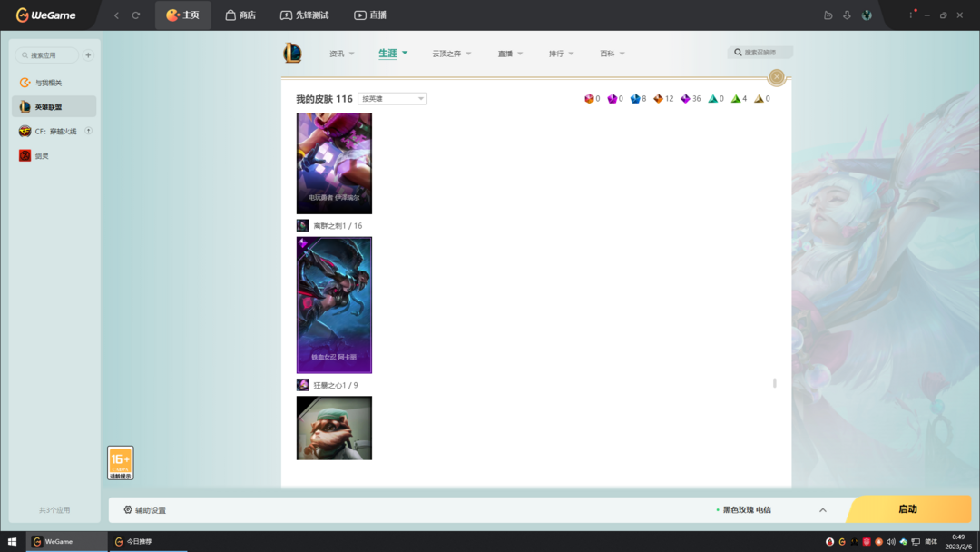The width and height of the screenshot is (980, 552).
Task: Select 与我相关 in the sidebar
Action: pyautogui.click(x=54, y=83)
